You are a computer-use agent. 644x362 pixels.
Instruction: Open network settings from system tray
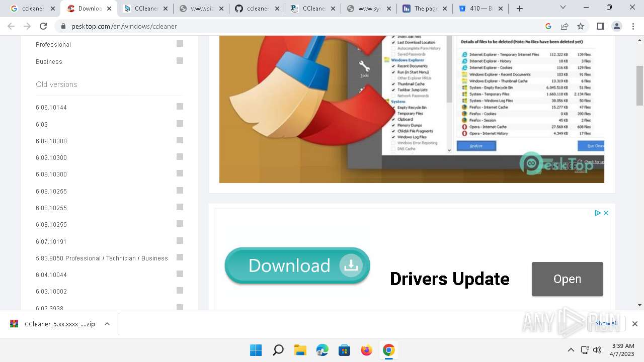pos(585,350)
